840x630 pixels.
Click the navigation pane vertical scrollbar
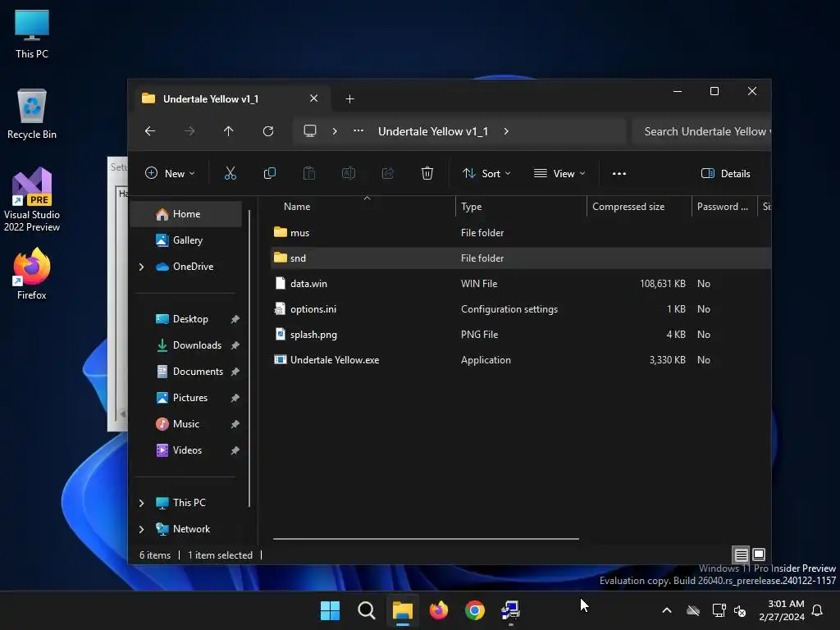(x=249, y=358)
